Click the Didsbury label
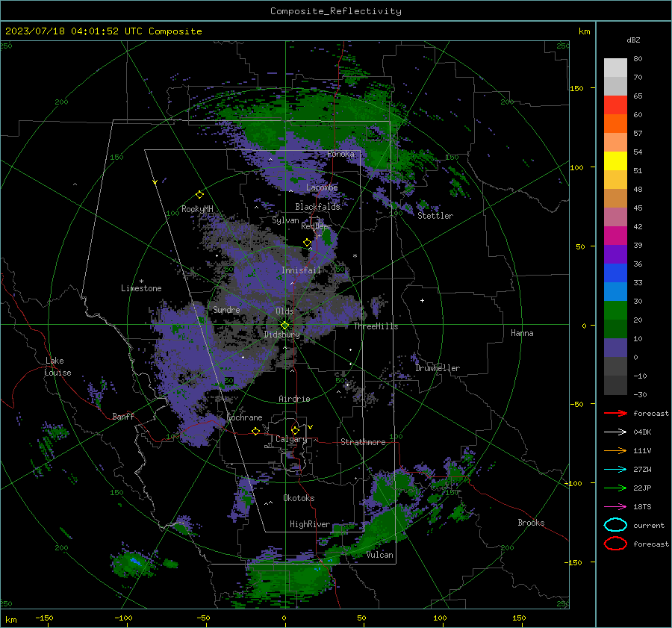 click(281, 335)
